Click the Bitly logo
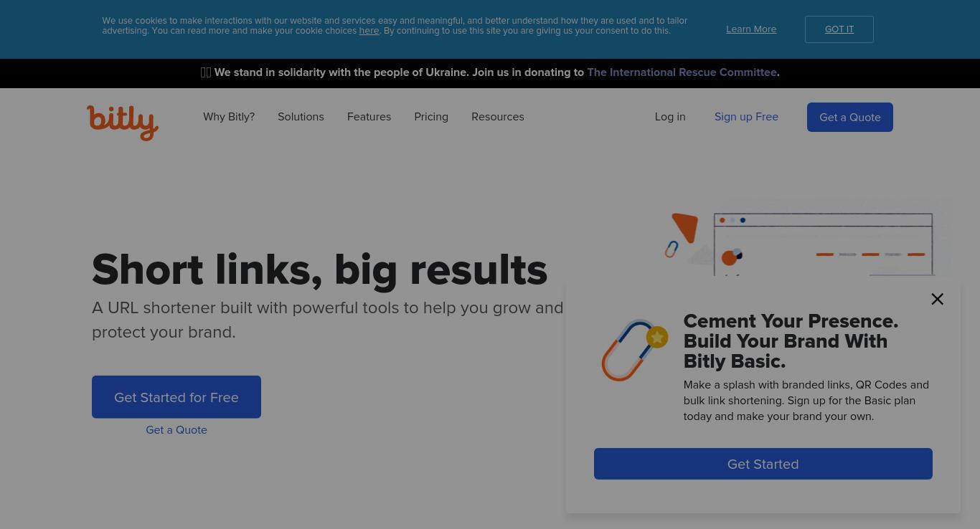This screenshot has width=980, height=529. point(123,123)
